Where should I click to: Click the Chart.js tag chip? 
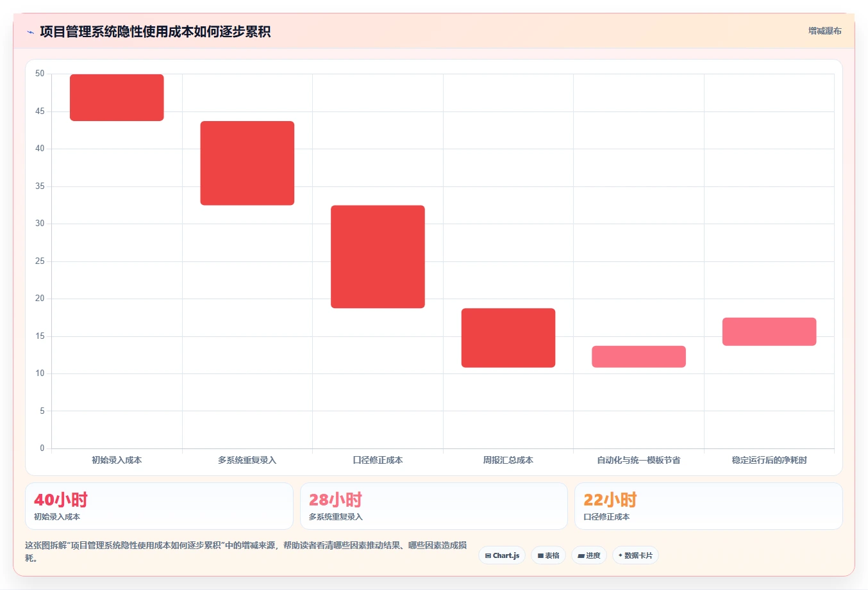click(x=502, y=555)
